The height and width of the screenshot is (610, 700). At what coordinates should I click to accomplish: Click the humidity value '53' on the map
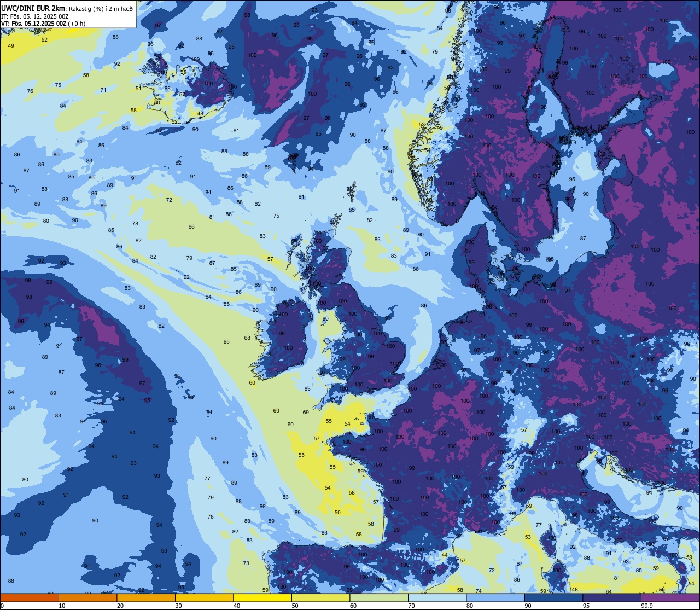[528, 537]
